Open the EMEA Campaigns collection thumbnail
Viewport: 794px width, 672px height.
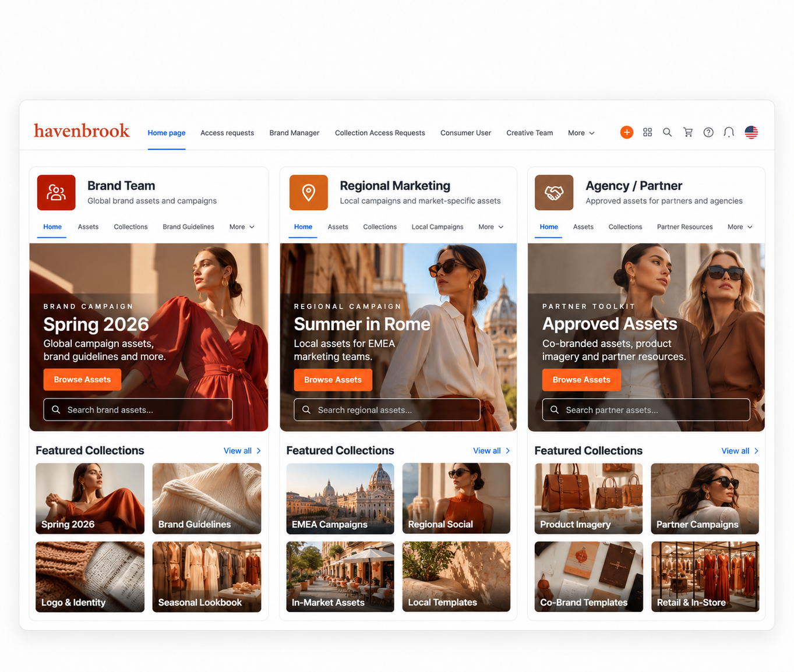pyautogui.click(x=340, y=498)
